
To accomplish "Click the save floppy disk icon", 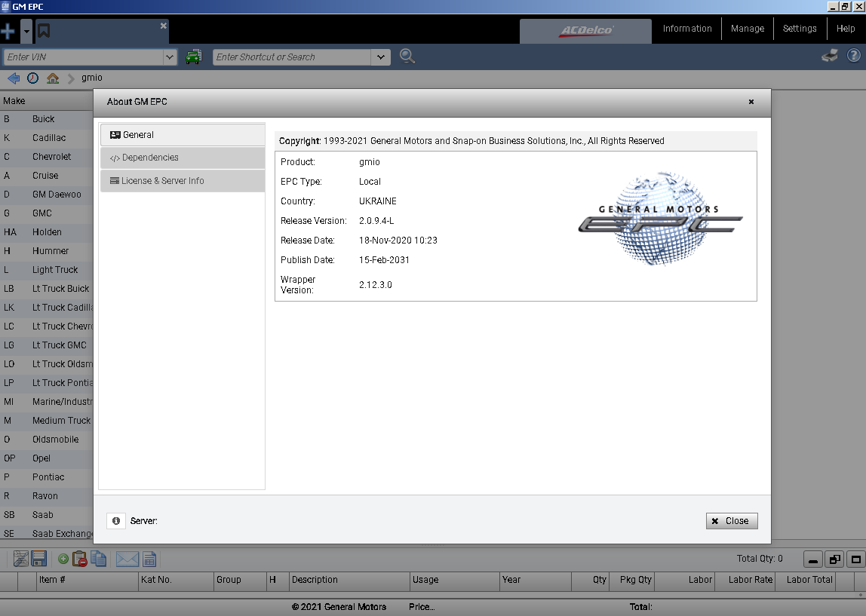I will (39, 559).
